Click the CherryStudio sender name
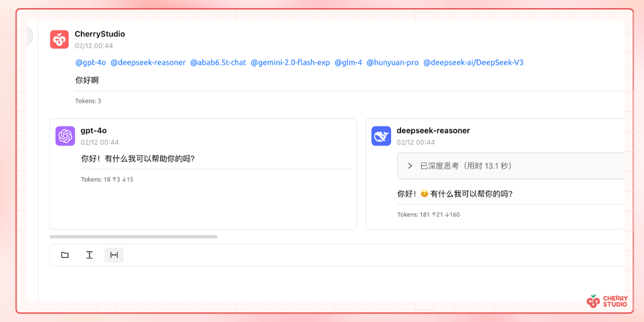This screenshot has width=644, height=322. coord(100,34)
